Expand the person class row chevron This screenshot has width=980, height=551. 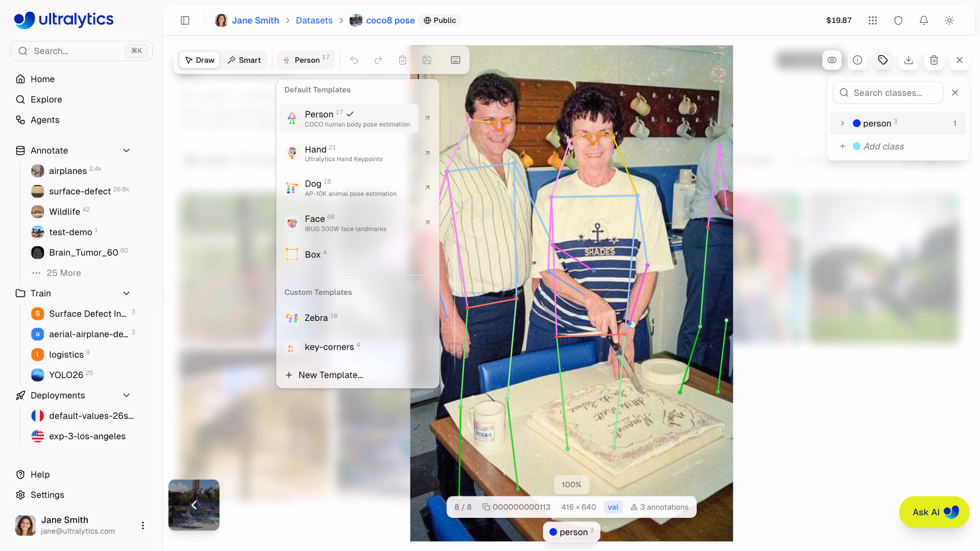pyautogui.click(x=843, y=123)
